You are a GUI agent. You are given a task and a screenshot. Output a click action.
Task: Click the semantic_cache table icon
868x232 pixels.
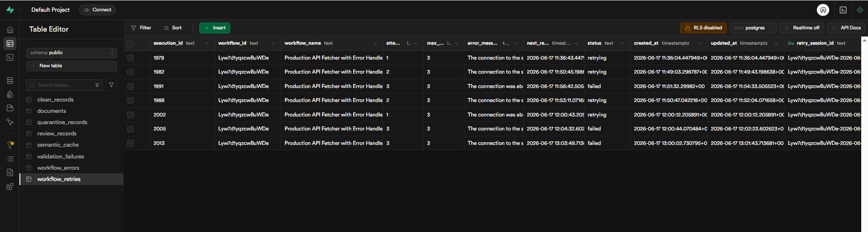tap(29, 145)
